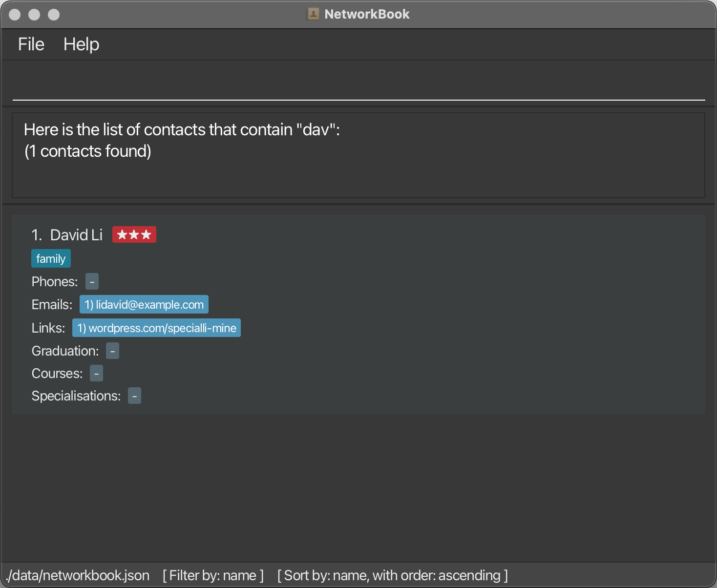
Task: Maximize the NetworkBook window
Action: (x=54, y=15)
